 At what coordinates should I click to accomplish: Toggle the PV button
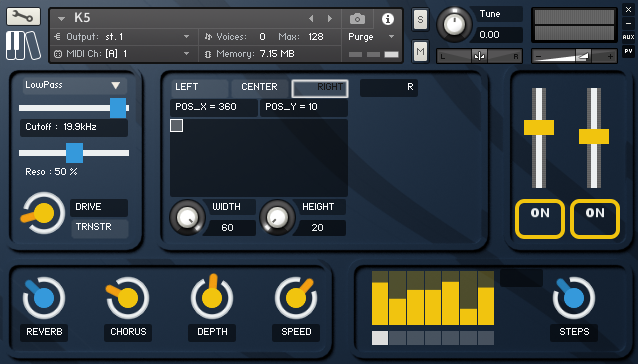coord(628,51)
